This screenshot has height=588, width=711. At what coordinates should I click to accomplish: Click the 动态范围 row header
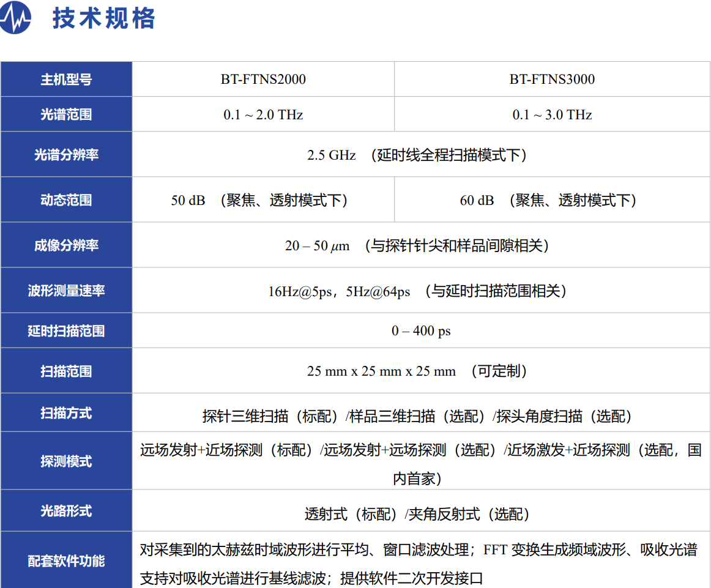(66, 200)
